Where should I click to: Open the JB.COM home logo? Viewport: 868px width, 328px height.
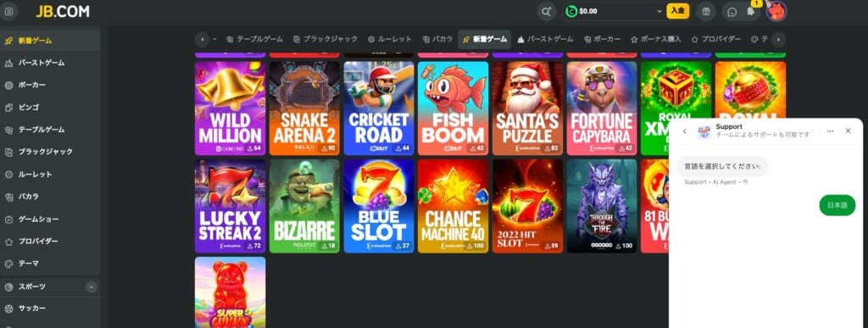point(63,12)
